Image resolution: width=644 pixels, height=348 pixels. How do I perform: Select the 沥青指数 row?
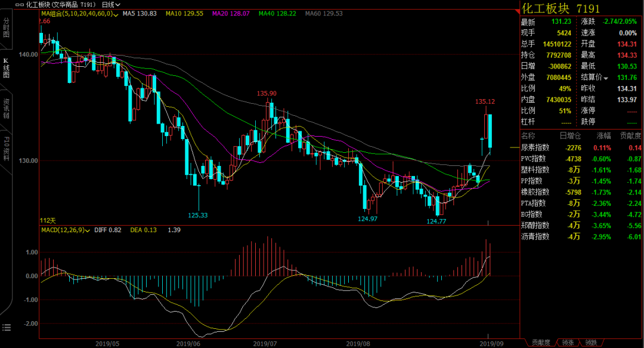point(581,236)
